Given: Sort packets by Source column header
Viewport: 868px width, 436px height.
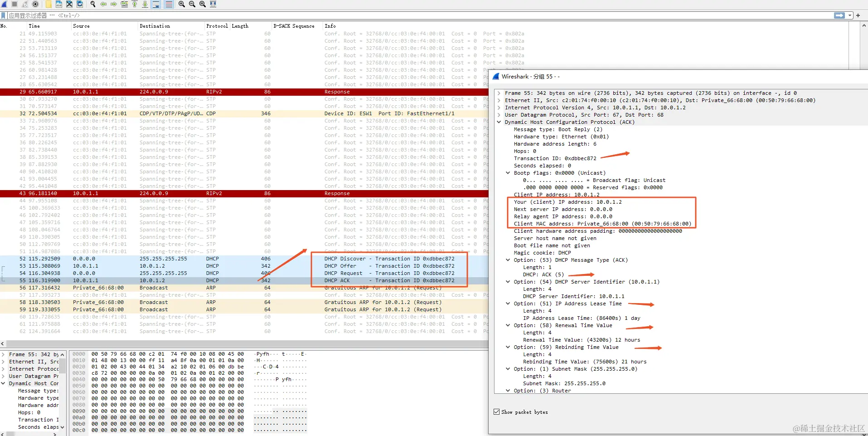Looking at the screenshot, I should click(104, 26).
